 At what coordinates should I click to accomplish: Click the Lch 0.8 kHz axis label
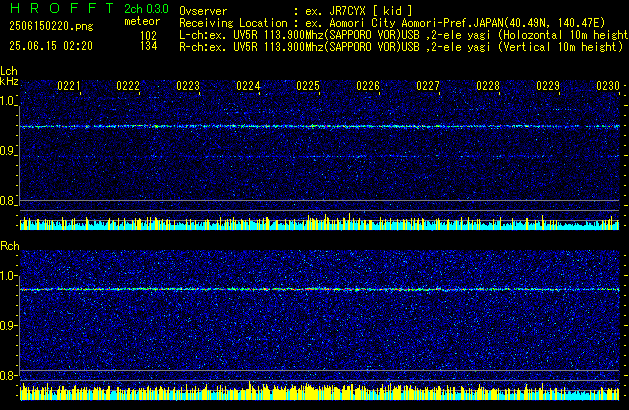coord(8,201)
